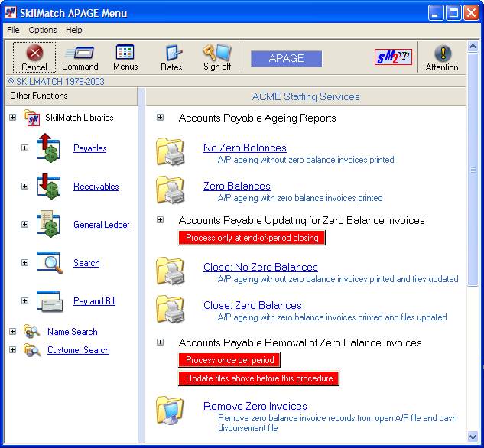The width and height of the screenshot is (484, 448).
Task: Click the No Zero Balances printer folder icon
Action: (171, 151)
